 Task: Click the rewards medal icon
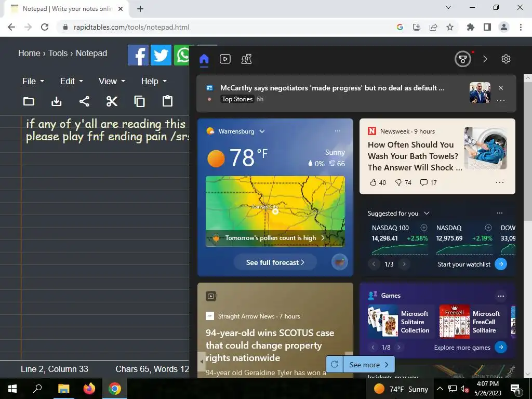(463, 59)
